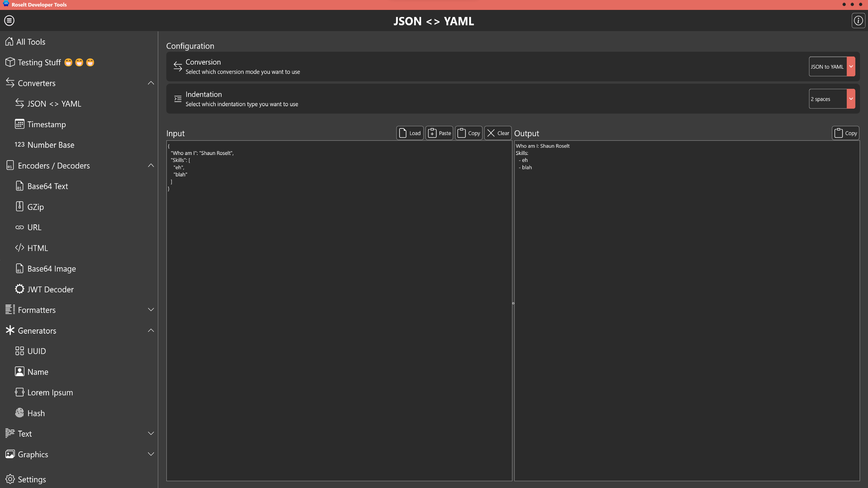Go to All Tools
The height and width of the screenshot is (488, 868).
[x=31, y=42]
